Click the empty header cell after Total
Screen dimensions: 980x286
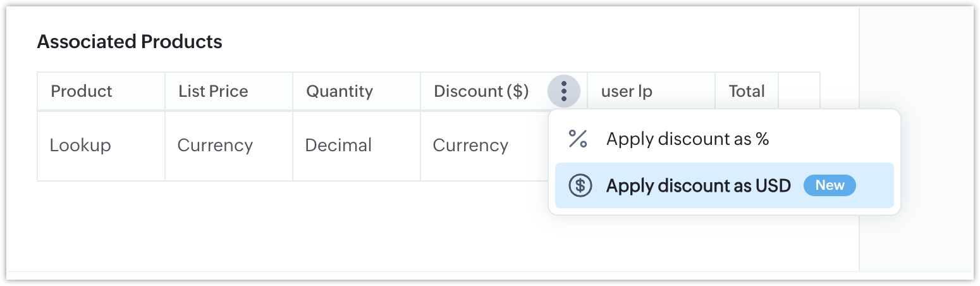799,92
